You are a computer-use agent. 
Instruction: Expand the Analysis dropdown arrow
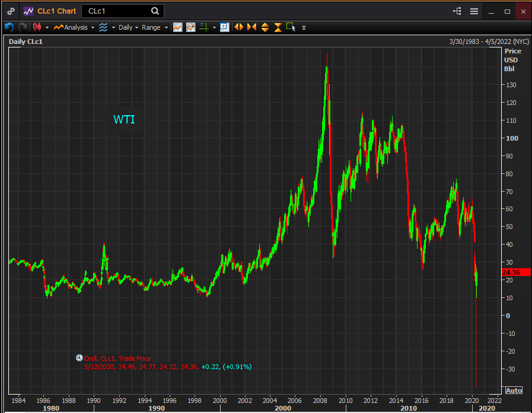point(93,27)
